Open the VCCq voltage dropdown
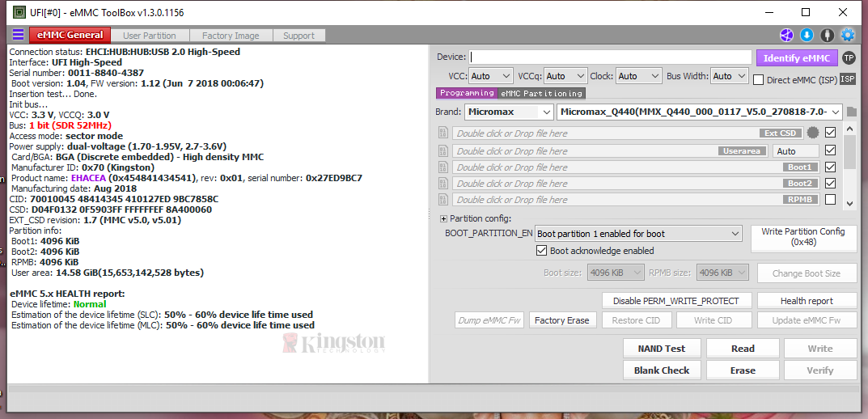 coord(565,76)
